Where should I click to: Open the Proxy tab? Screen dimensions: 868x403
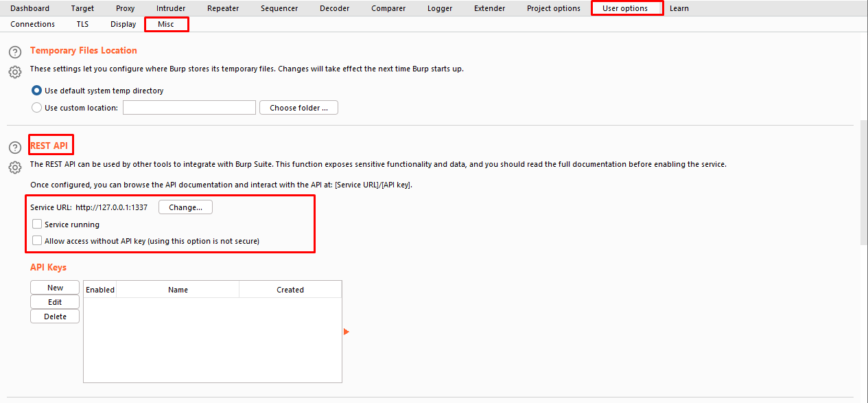pos(126,8)
